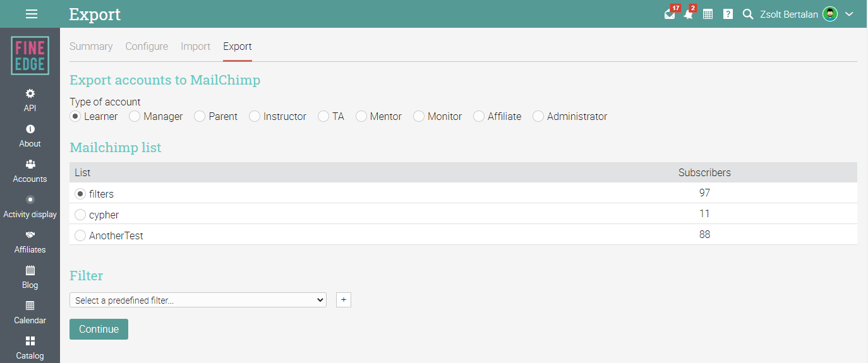Click subscribers count 11
This screenshot has height=363, width=868.
704,213
